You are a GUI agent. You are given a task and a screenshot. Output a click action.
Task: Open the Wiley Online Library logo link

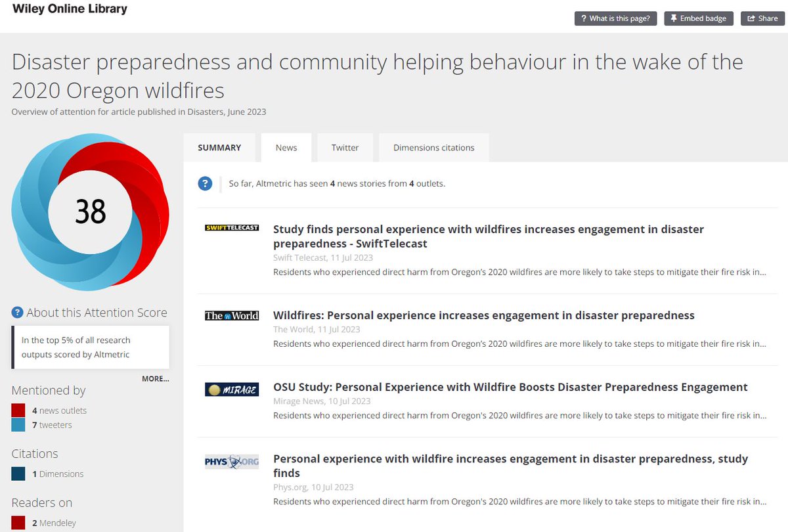click(70, 9)
